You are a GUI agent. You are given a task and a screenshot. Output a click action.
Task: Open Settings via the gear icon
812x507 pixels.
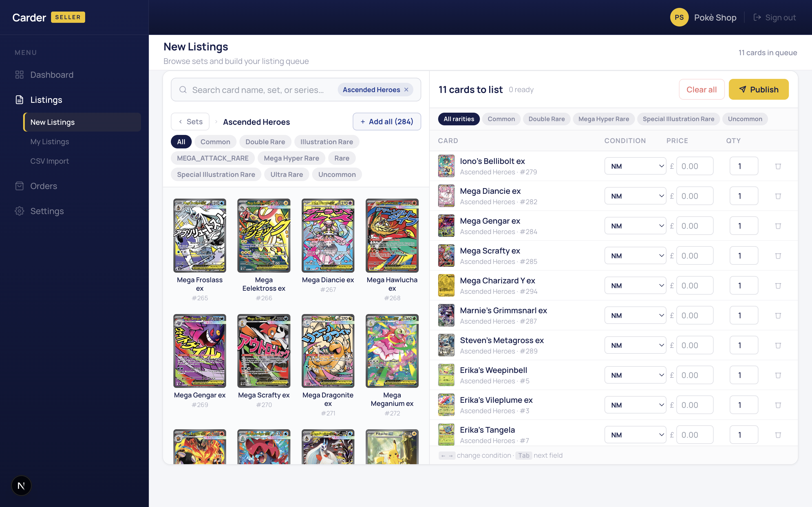pyautogui.click(x=19, y=211)
